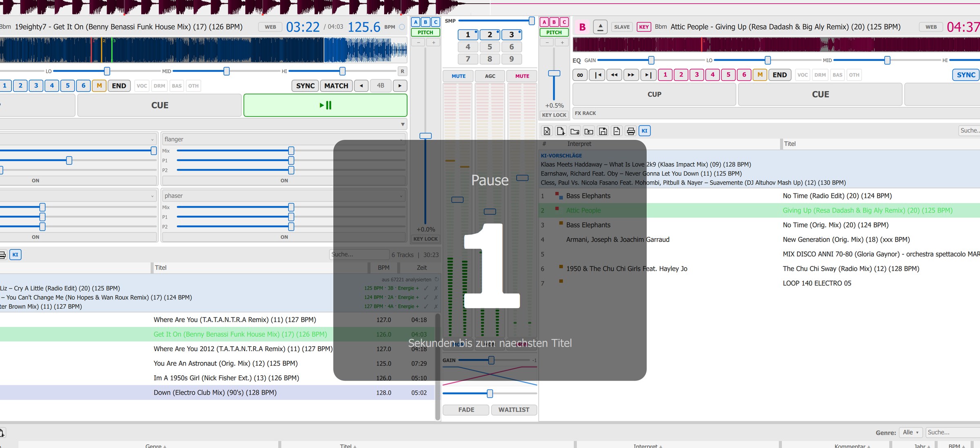
Task: Decrease left deck pitch with minus button
Action: [x=418, y=43]
